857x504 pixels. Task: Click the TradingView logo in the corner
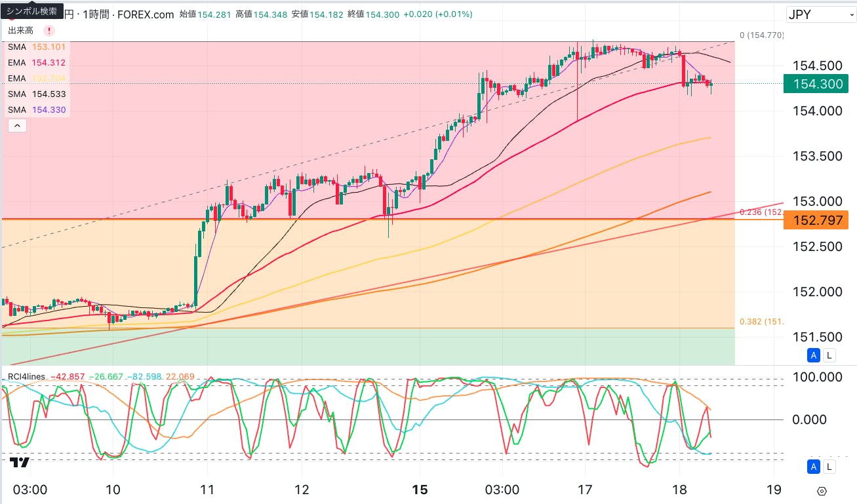(x=19, y=463)
